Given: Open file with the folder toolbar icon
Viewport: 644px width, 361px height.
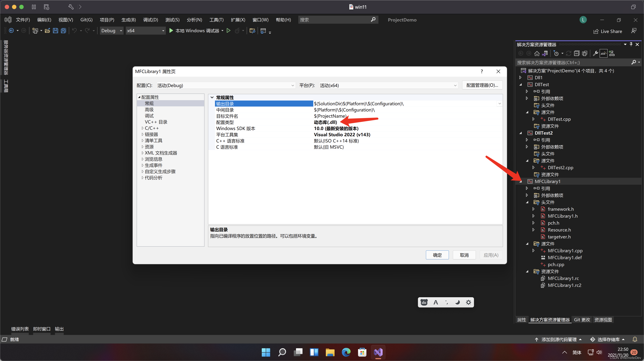Looking at the screenshot, I should [x=47, y=31].
